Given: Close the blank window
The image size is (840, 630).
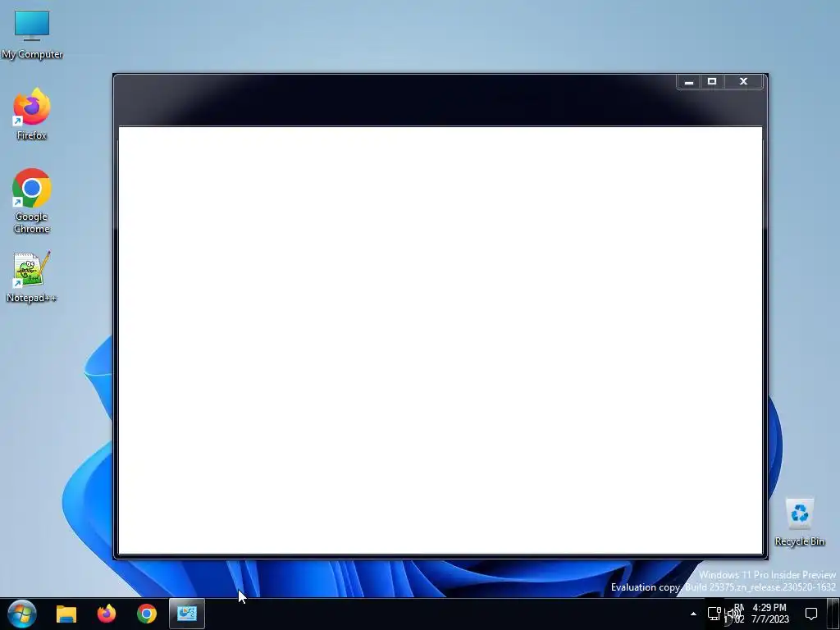Looking at the screenshot, I should pos(743,81).
